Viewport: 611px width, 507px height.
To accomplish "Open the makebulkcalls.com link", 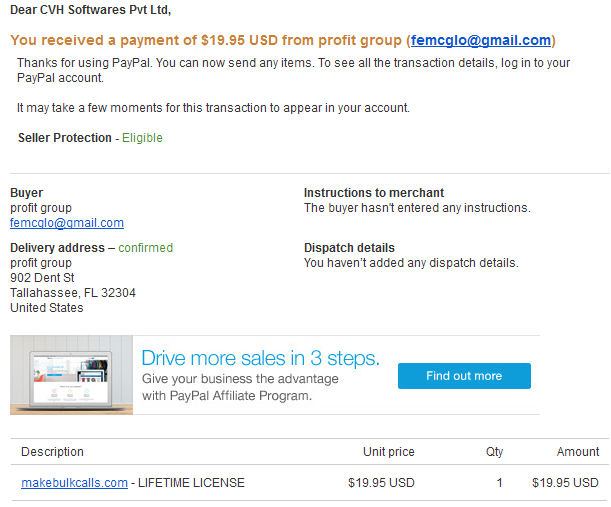I will pyautogui.click(x=74, y=483).
